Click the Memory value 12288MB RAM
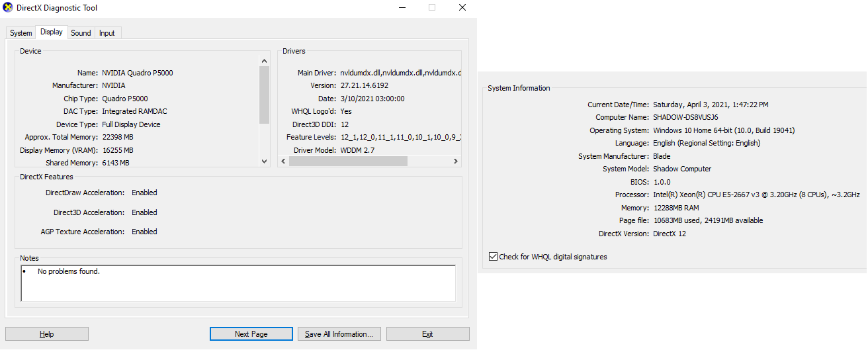868x354 pixels. tap(675, 208)
